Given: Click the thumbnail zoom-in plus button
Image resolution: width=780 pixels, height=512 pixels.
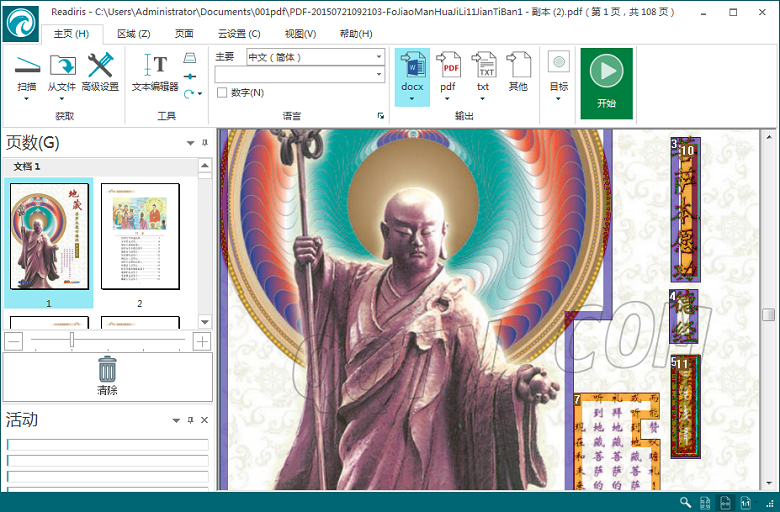Looking at the screenshot, I should (202, 341).
